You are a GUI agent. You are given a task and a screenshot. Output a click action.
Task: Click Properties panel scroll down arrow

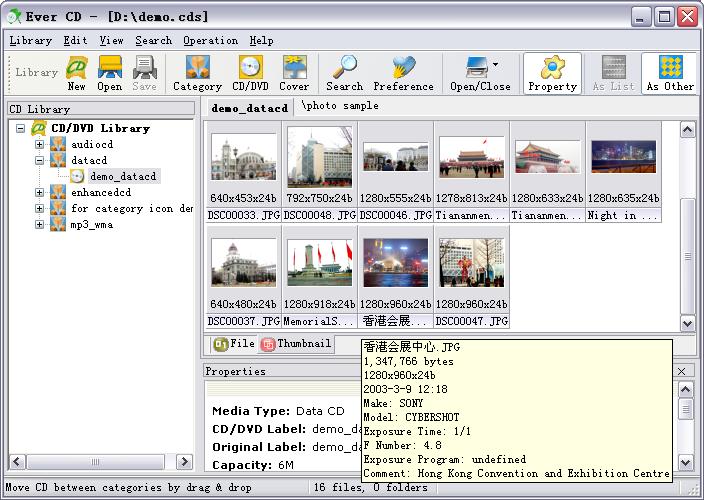tap(686, 462)
